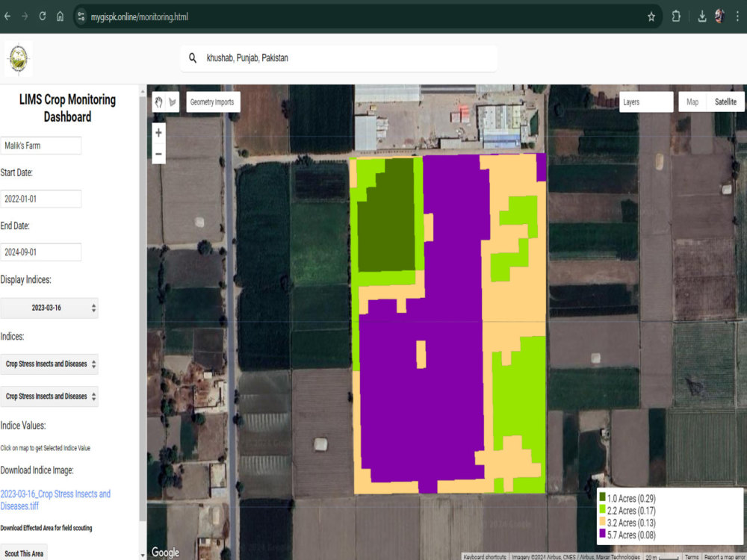Click the 'Click on map to get Selected Indice Value' text
Image resolution: width=747 pixels, height=560 pixels.
(46, 448)
